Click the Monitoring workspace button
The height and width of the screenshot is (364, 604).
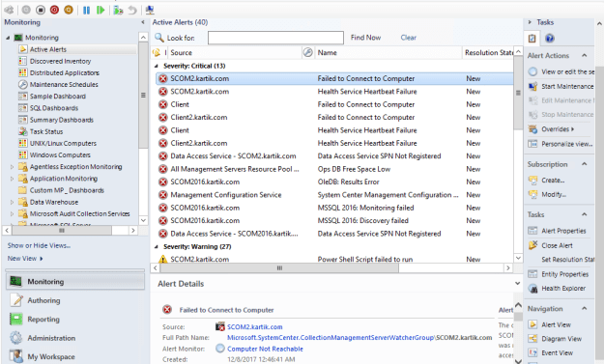pyautogui.click(x=75, y=282)
